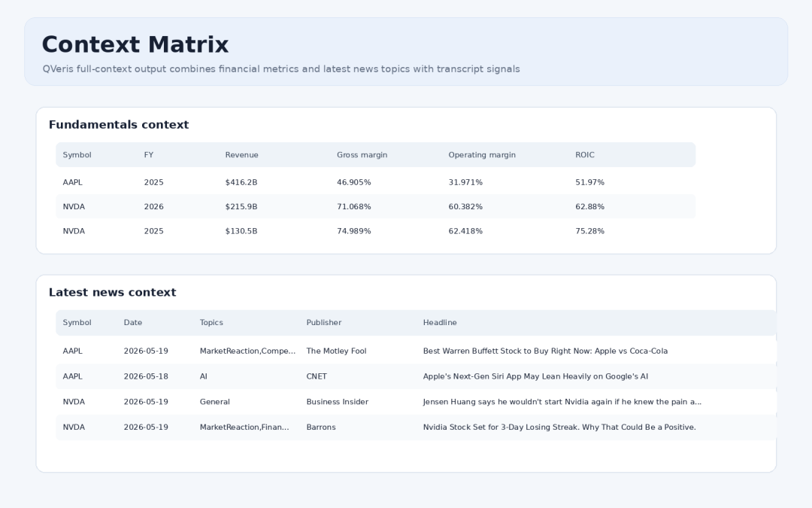
Task: Select the MarketReaction,Finan... topics cell
Action: coord(244,427)
